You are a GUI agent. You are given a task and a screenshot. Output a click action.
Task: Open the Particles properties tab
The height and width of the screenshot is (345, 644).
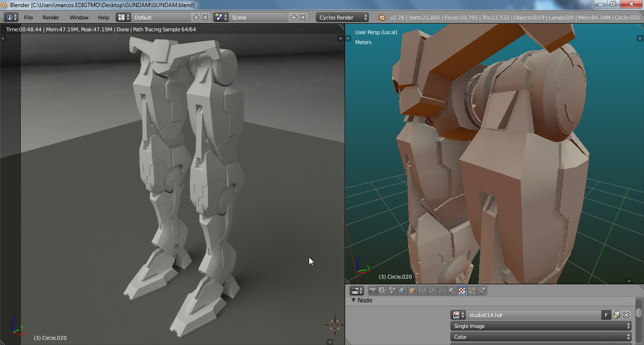472,291
